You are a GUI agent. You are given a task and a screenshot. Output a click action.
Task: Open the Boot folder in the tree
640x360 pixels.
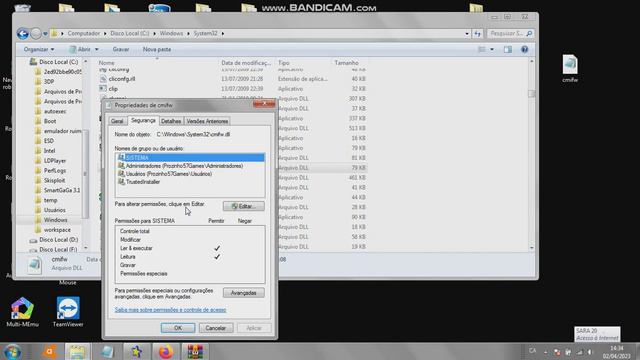click(50, 121)
